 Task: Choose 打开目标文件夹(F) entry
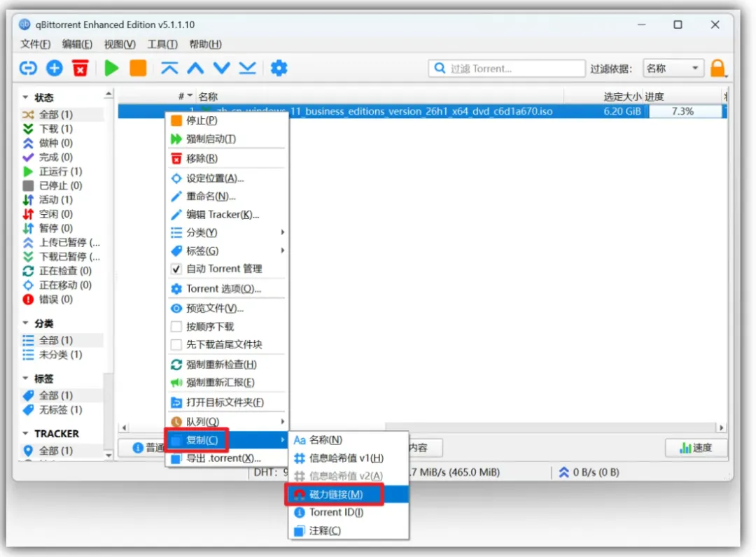click(x=226, y=402)
